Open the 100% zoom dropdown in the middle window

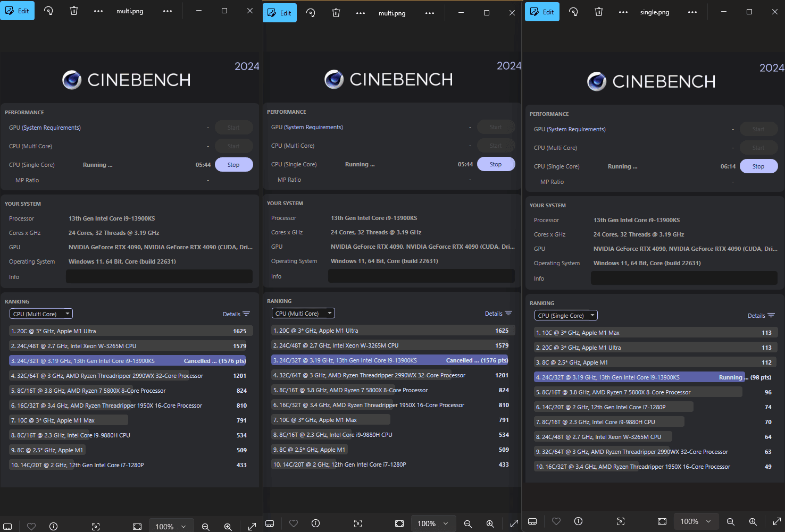[433, 523]
